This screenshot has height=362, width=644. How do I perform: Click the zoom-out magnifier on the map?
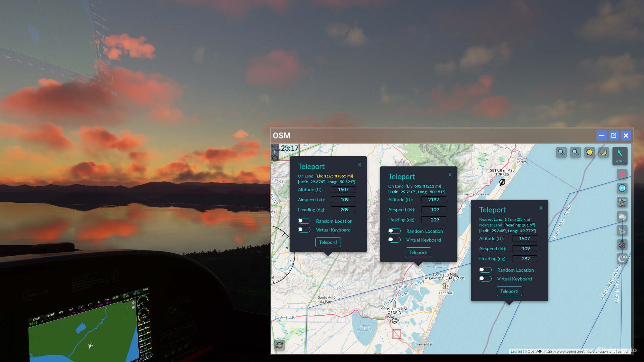[x=575, y=152]
